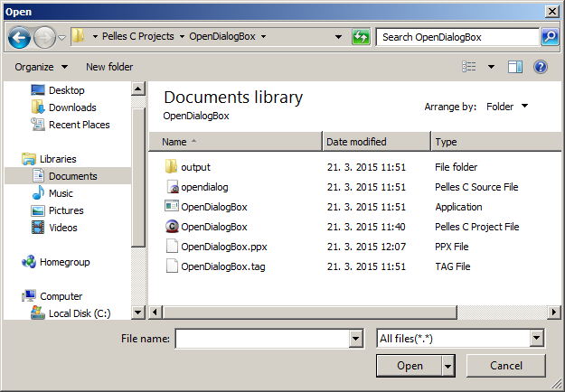Go back with the blue arrow button
This screenshot has width=565, height=392.
(x=19, y=37)
